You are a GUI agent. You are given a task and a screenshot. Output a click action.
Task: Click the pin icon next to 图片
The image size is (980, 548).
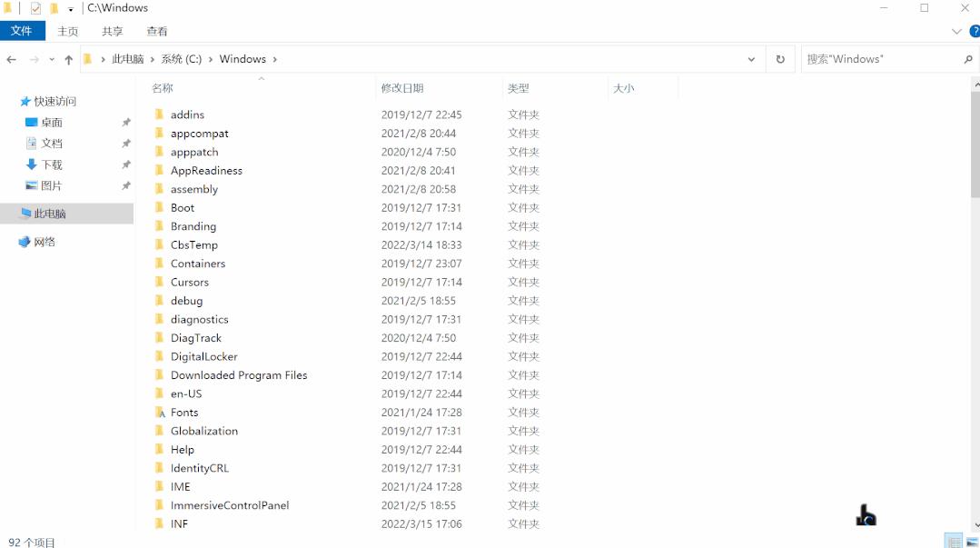point(126,185)
